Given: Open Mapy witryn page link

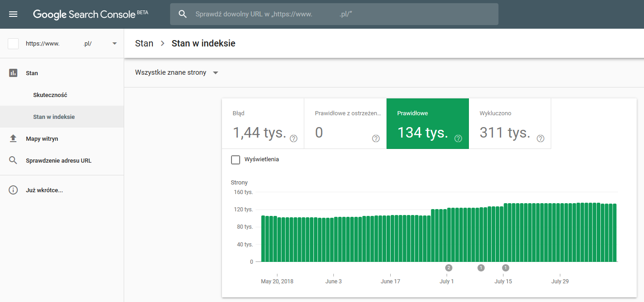Looking at the screenshot, I should 42,139.
